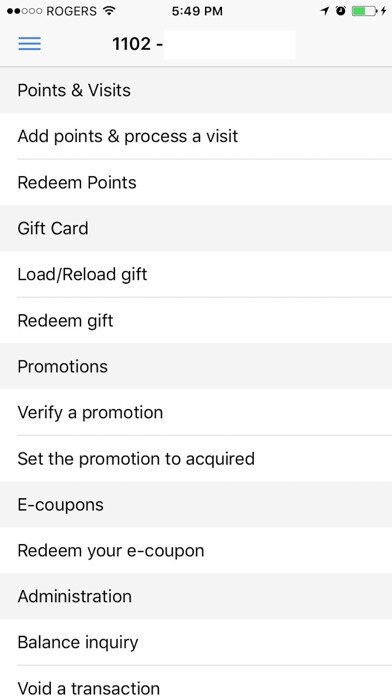This screenshot has height=696, width=392.
Task: Select Redeem gift entry
Action: (196, 320)
